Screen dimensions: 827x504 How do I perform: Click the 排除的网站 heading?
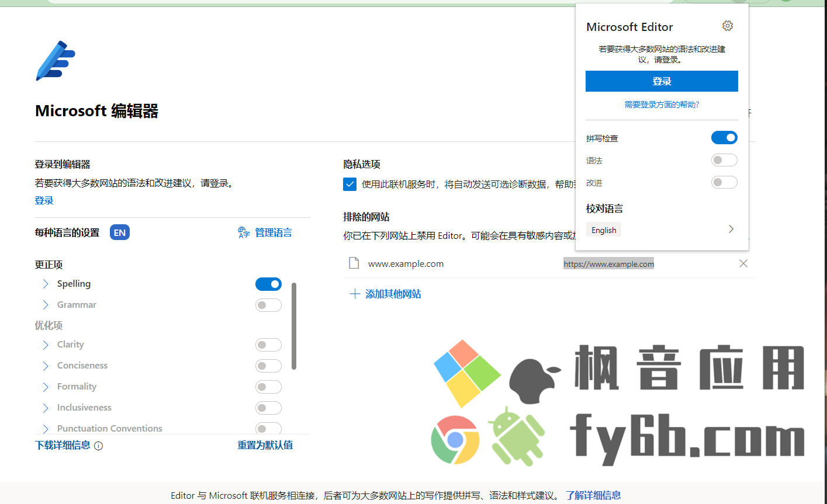[366, 217]
